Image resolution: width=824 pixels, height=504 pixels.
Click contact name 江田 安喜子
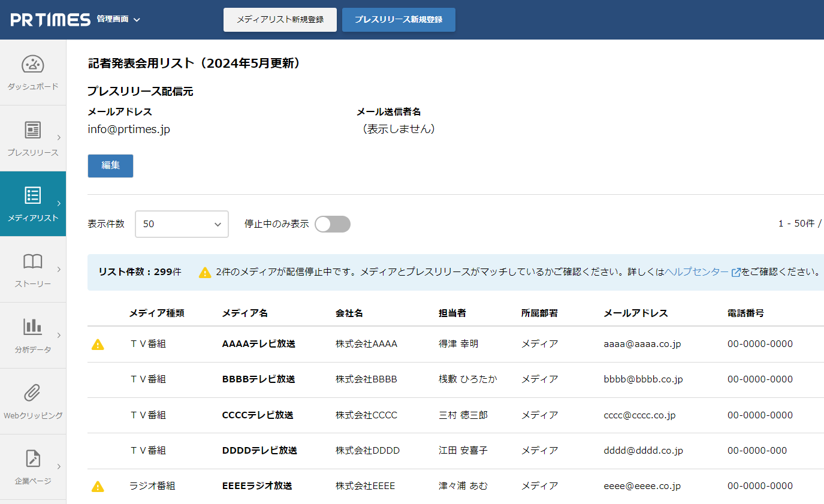(463, 450)
